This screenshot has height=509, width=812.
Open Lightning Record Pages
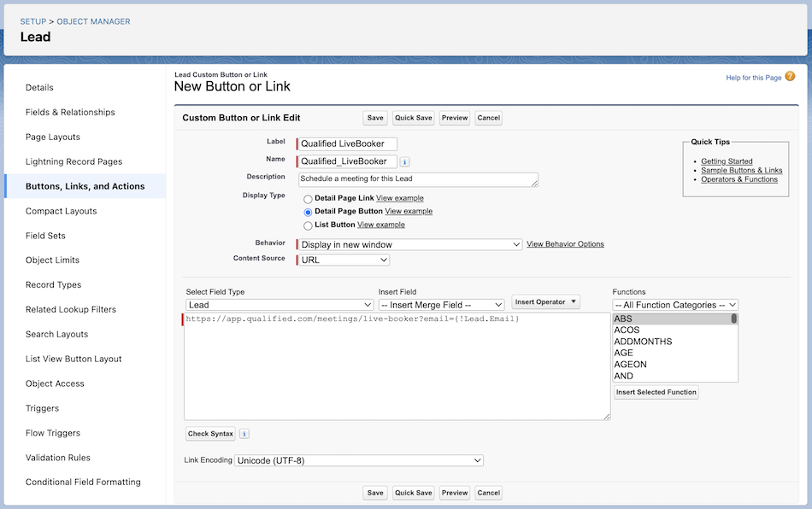pos(74,162)
